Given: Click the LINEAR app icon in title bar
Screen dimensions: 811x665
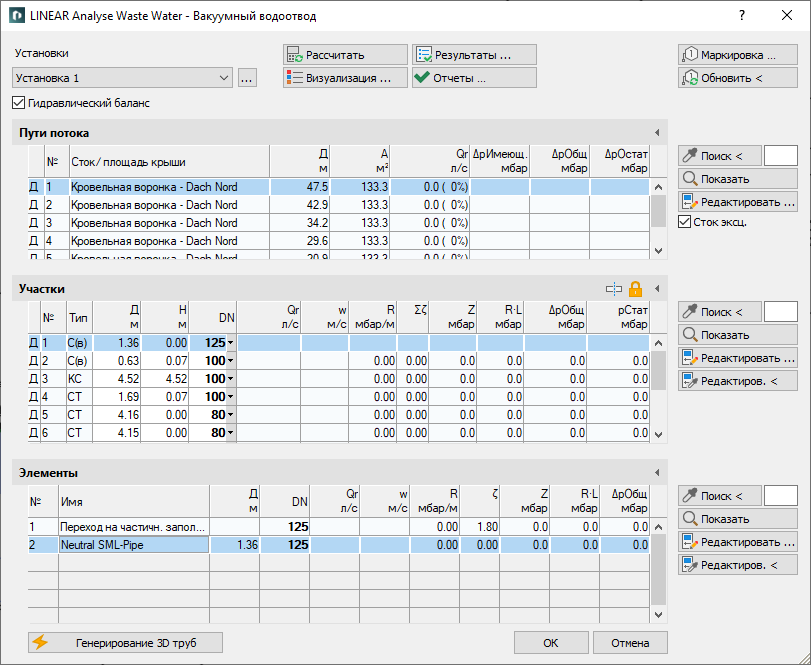Looking at the screenshot, I should click(17, 16).
